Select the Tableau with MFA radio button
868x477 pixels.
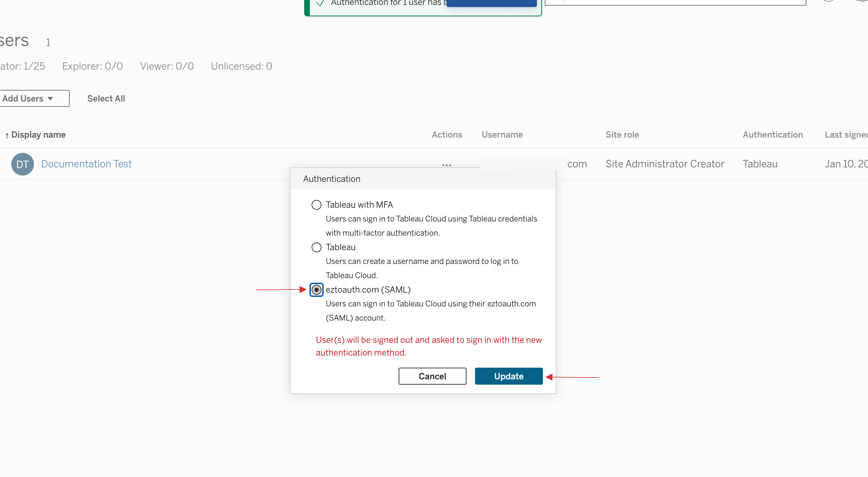[x=316, y=205]
